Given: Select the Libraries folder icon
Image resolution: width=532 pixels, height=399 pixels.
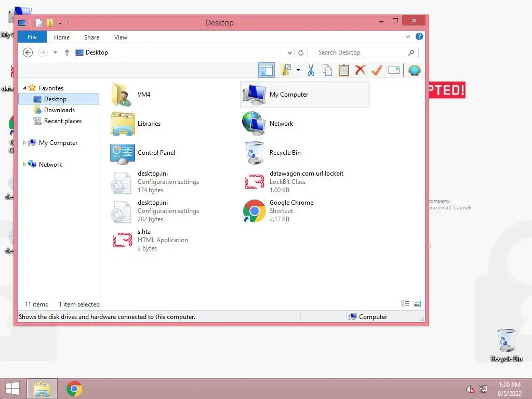Looking at the screenshot, I should pos(123,124).
